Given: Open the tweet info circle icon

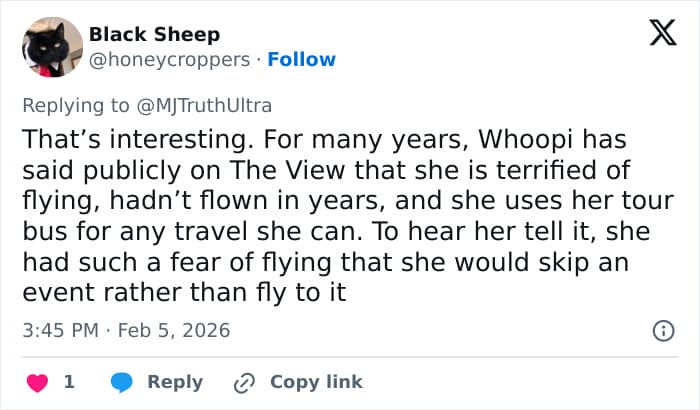Looking at the screenshot, I should (662, 330).
